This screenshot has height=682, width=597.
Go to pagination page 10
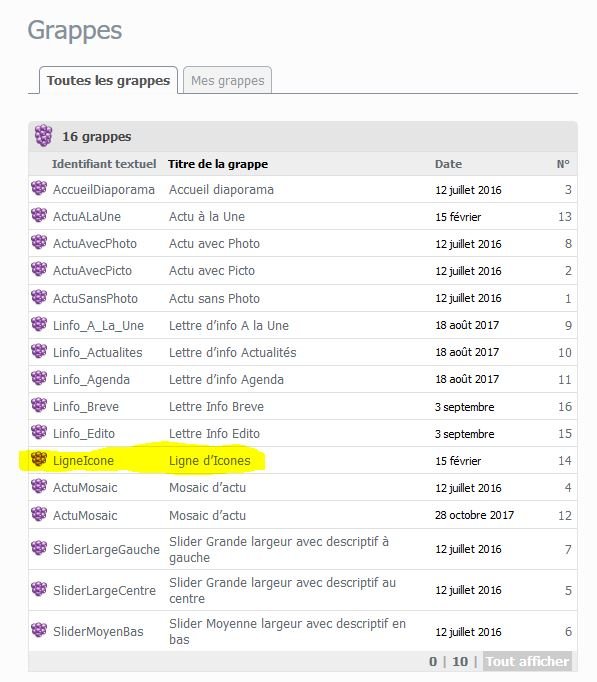tap(460, 662)
